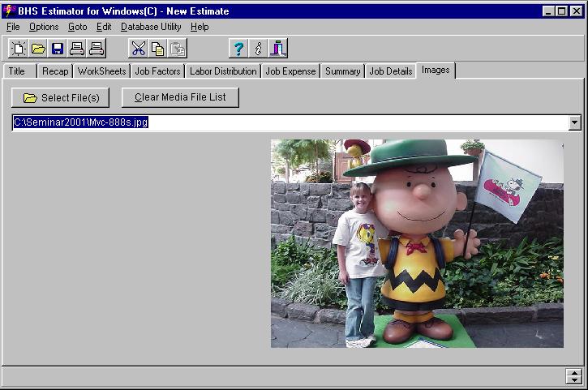588x390 pixels.
Task: Save the estimate with the floppy icon
Action: point(58,49)
